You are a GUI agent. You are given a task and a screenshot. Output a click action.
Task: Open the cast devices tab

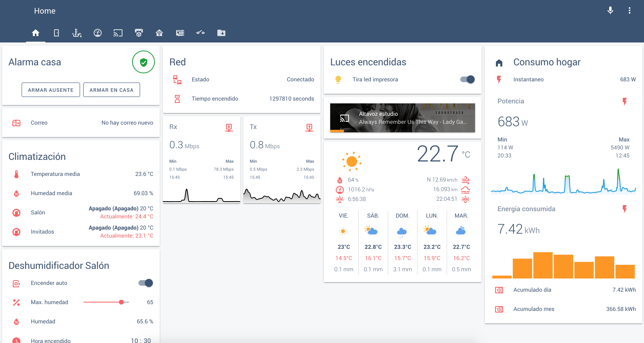(118, 33)
